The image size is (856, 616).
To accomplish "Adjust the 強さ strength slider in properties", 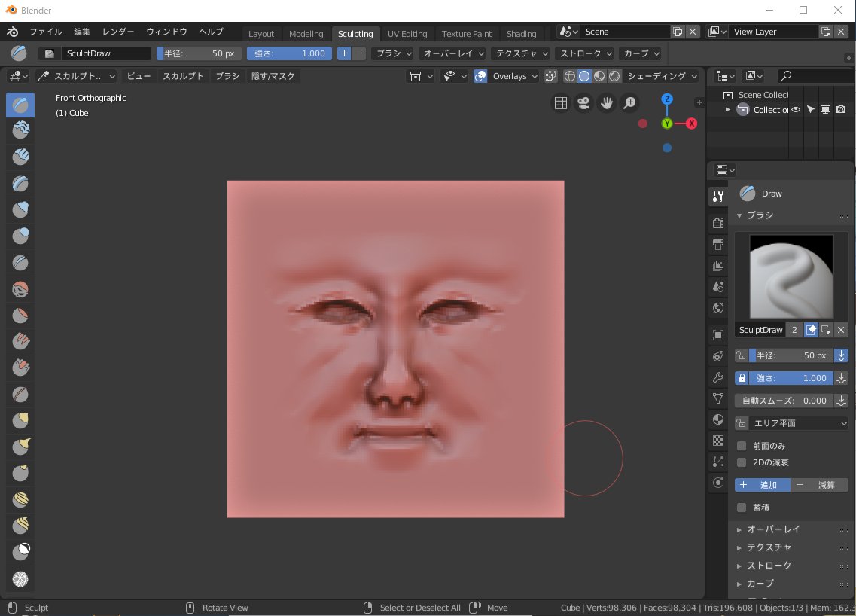I will pos(791,378).
